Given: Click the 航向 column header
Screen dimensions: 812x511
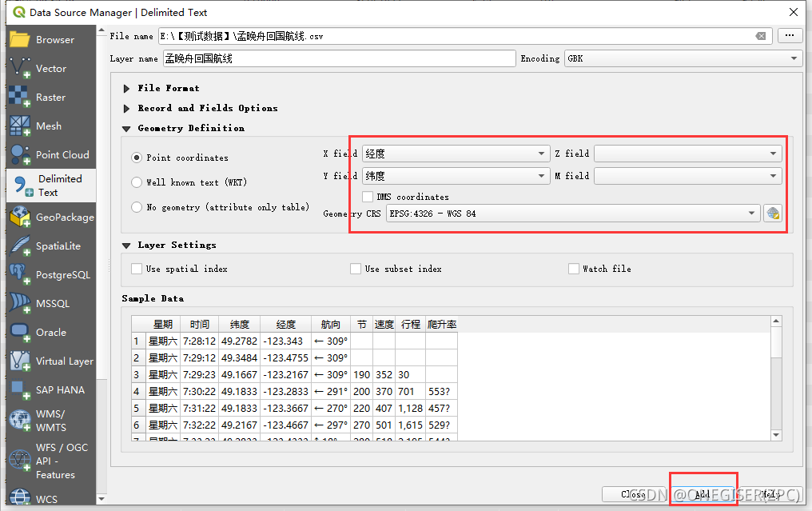Looking at the screenshot, I should [331, 325].
